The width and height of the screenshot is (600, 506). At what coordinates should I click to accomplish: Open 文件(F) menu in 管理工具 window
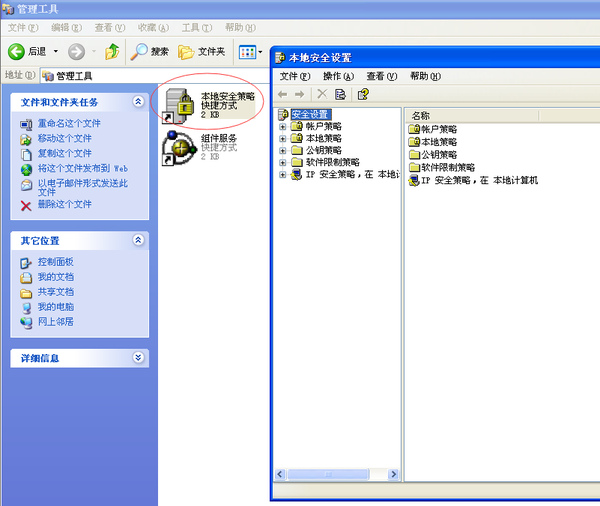[x=23, y=28]
